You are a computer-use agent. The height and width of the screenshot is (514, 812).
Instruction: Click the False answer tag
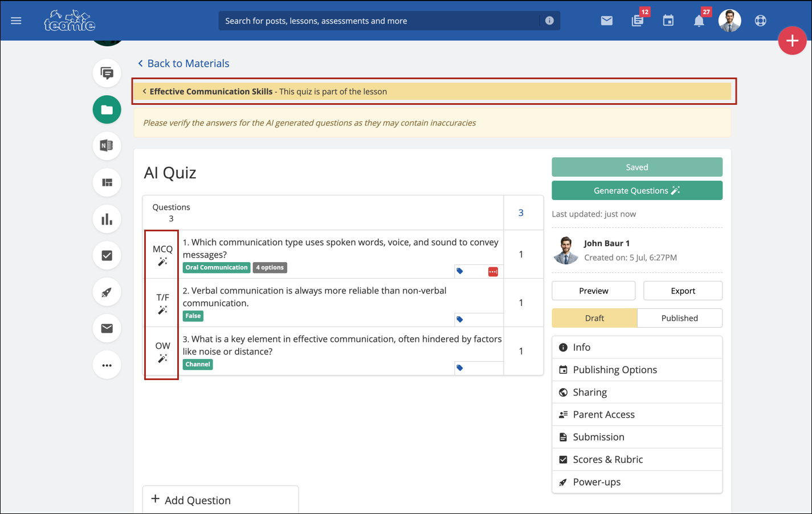tap(193, 316)
